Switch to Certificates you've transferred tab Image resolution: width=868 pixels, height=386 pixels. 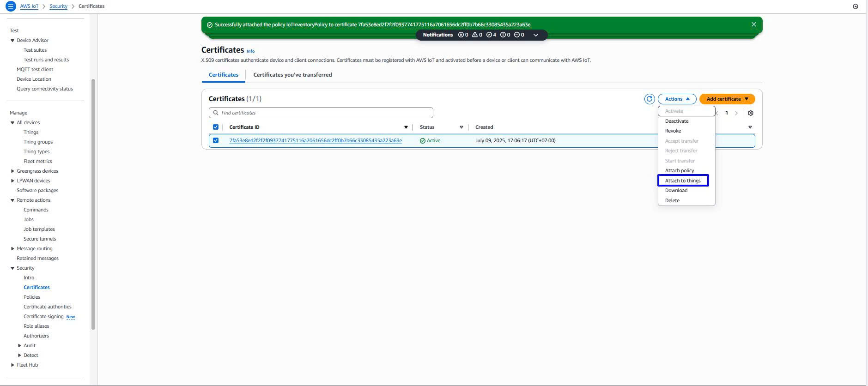coord(292,75)
